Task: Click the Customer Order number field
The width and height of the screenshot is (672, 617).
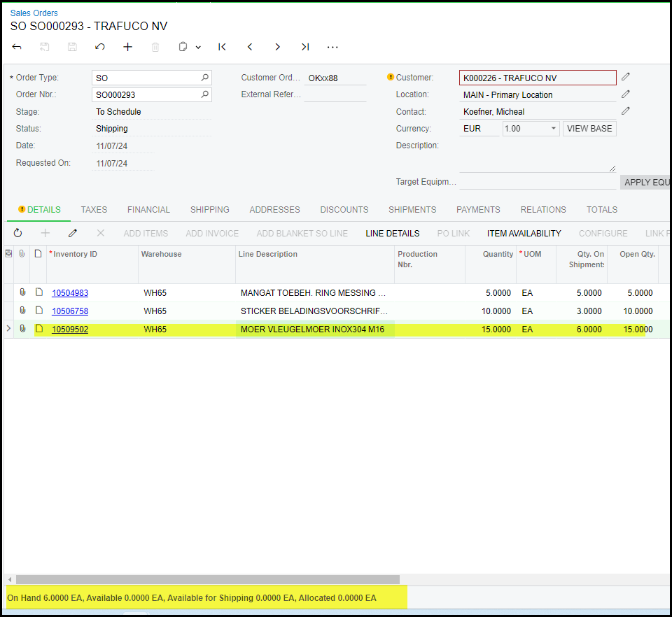Action: [336, 78]
